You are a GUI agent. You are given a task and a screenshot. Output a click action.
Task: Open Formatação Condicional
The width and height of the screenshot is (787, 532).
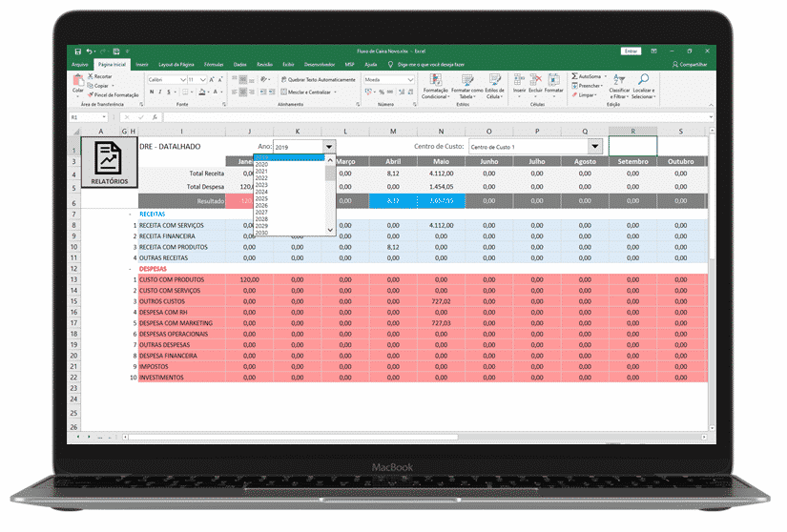435,86
